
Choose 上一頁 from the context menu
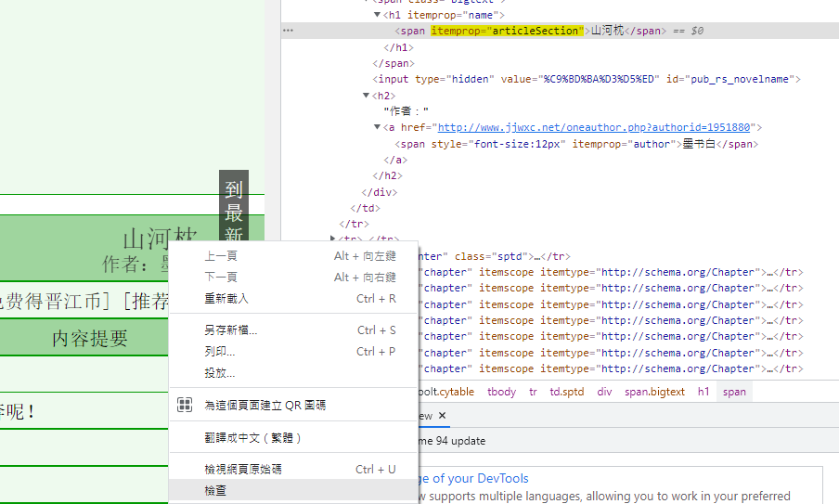tap(293, 256)
